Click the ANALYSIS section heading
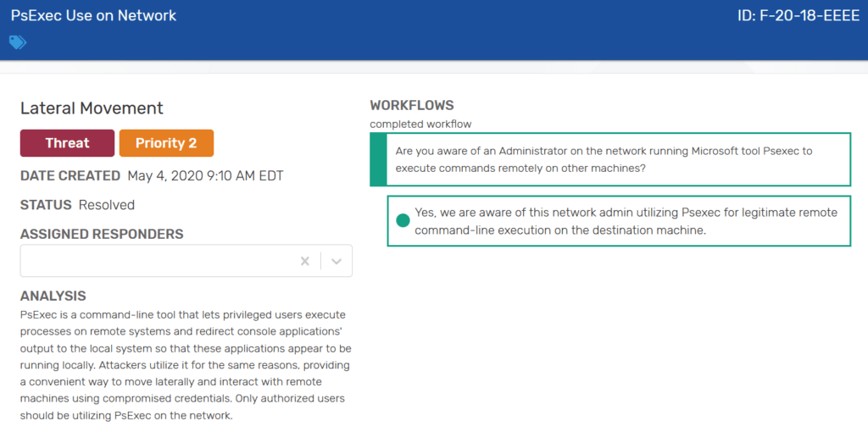The height and width of the screenshot is (438, 868). (x=53, y=296)
